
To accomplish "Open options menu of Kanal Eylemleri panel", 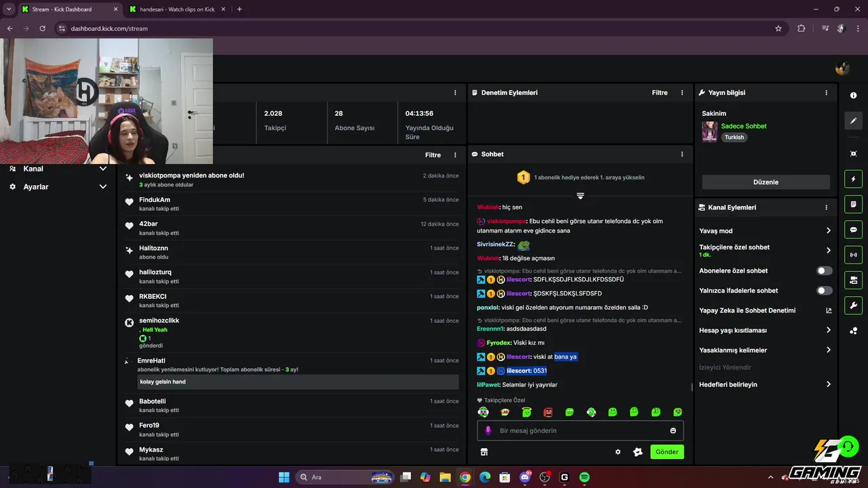I will tap(826, 207).
